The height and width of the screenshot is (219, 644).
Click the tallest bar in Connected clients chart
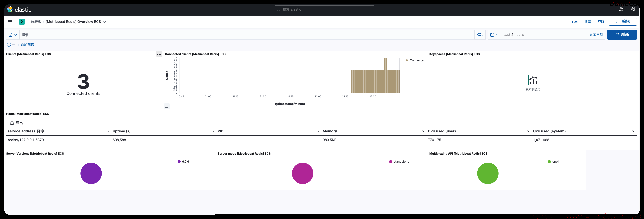[385, 75]
